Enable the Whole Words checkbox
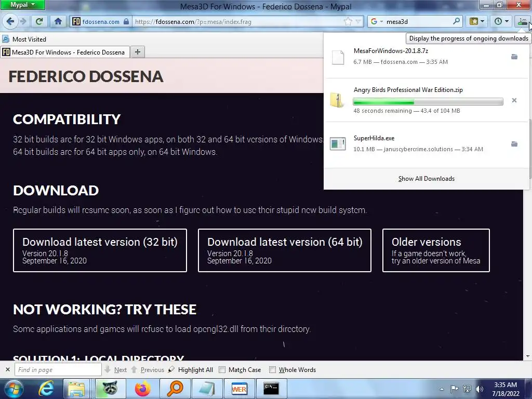Image resolution: width=532 pixels, height=399 pixels. (x=272, y=370)
